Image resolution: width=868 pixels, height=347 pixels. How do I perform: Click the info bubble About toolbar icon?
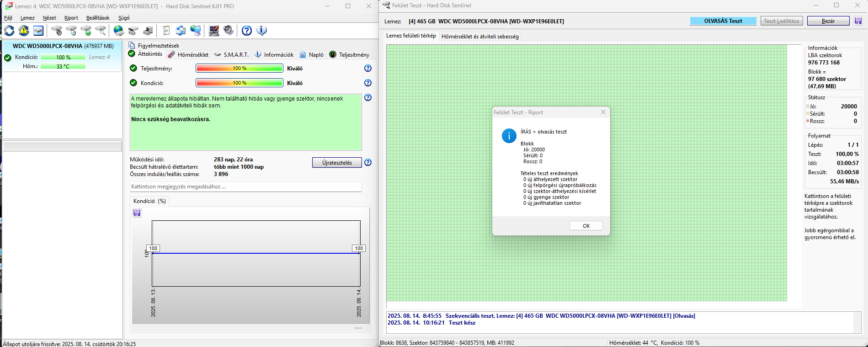(x=261, y=31)
